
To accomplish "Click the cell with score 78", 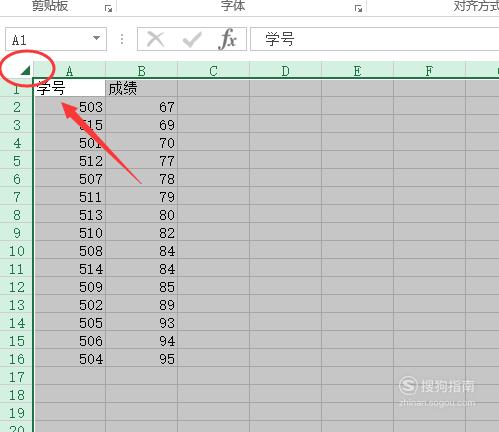I will 141,179.
